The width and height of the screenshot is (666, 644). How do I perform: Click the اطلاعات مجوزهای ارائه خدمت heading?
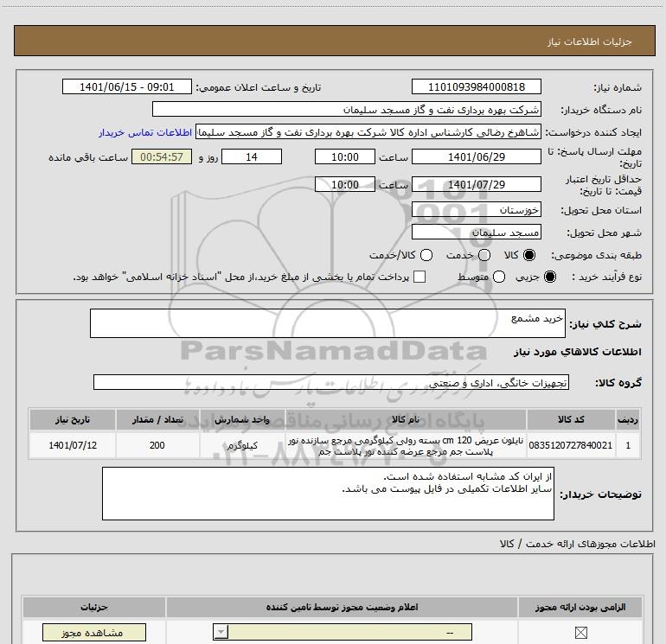click(578, 544)
